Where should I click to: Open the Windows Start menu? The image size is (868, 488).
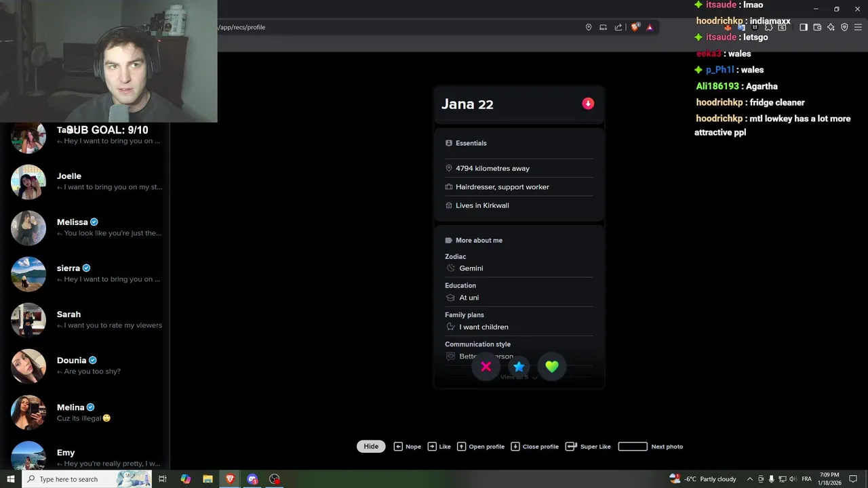10,479
